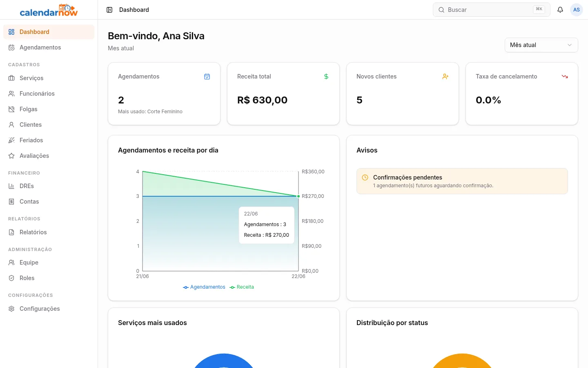588x368 pixels.
Task: Click the Contas receipt icon
Action: [11, 202]
